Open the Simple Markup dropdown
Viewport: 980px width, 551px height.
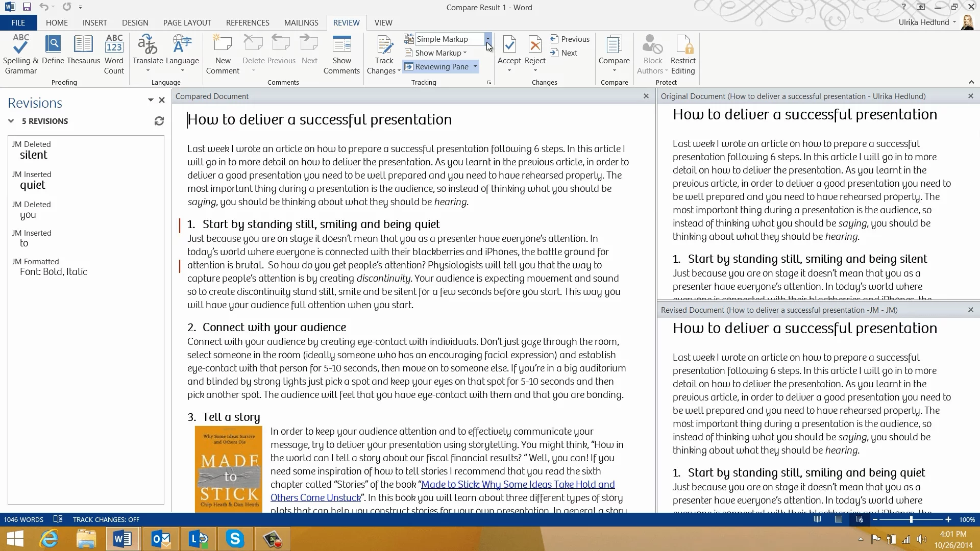click(487, 39)
